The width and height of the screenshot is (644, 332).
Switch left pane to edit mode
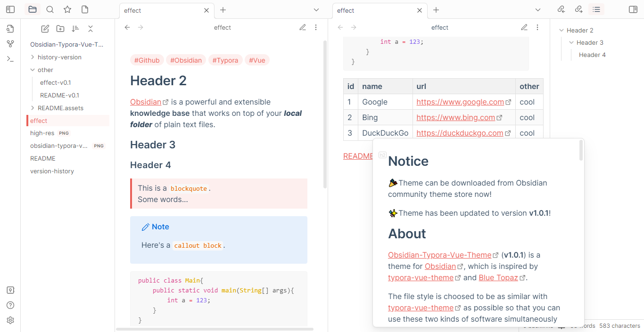point(303,27)
